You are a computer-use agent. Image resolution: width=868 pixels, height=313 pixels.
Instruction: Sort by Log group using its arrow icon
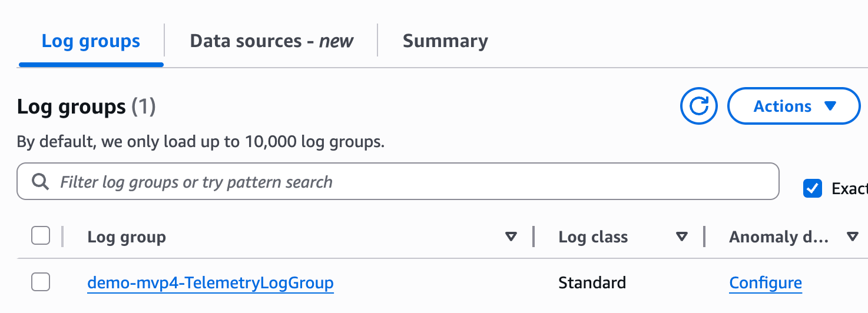point(511,237)
